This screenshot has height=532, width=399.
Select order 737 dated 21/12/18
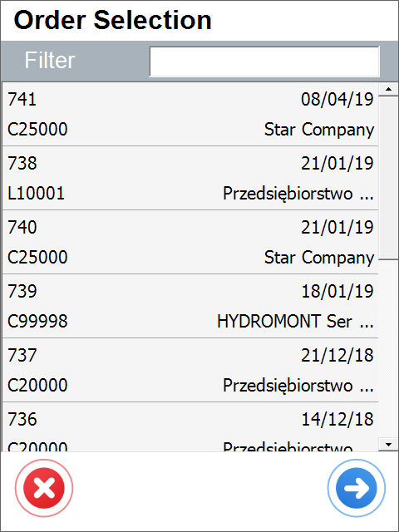[x=190, y=370]
